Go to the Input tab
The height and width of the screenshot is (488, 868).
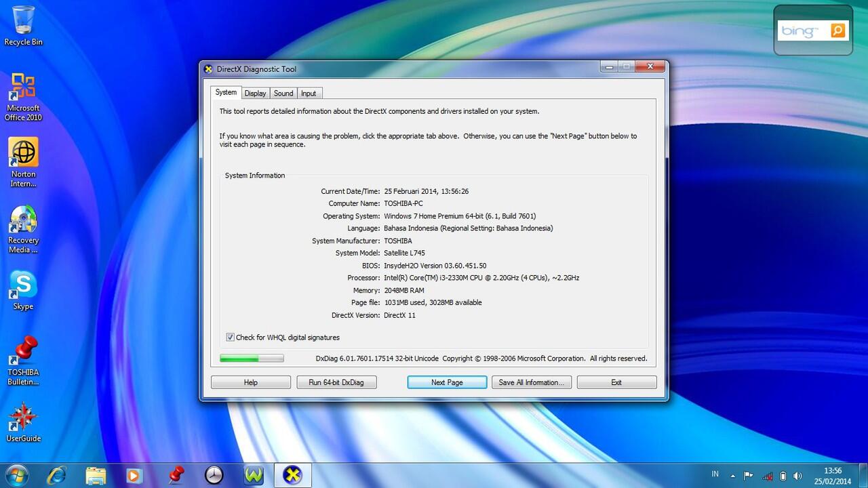[x=309, y=94]
